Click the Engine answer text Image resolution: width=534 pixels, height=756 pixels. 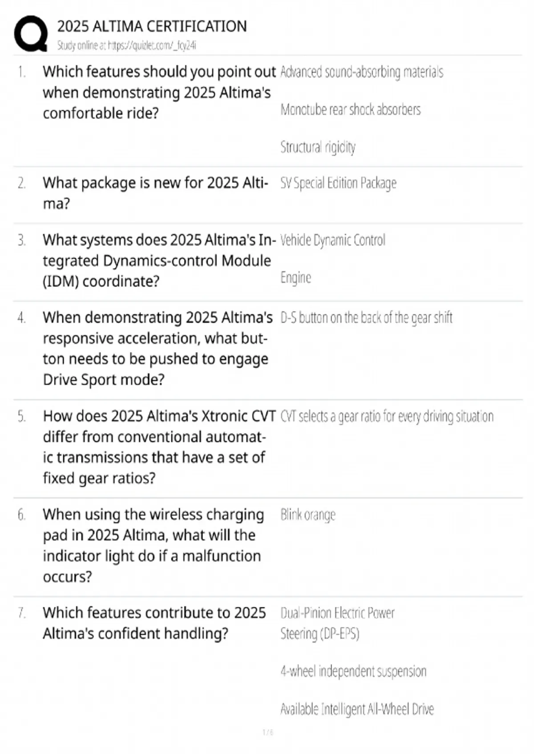(x=295, y=278)
